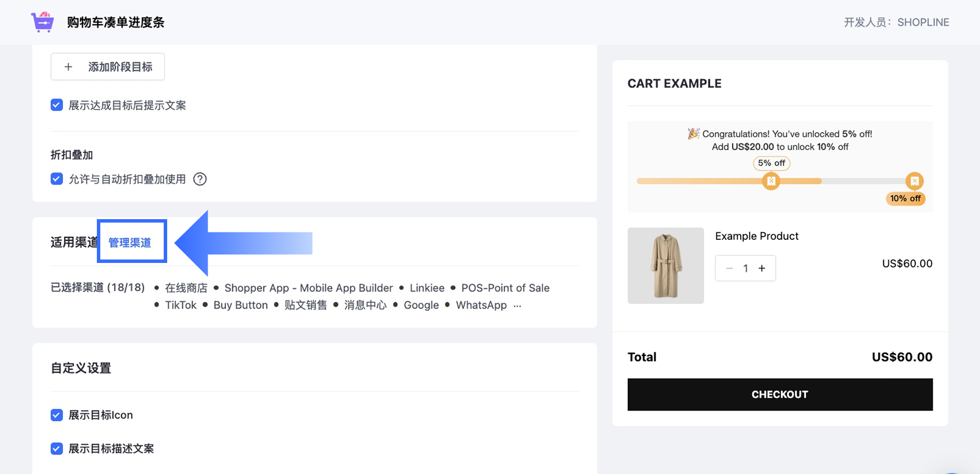
Task: Uncheck 展示目标描述文案 option
Action: 56,449
